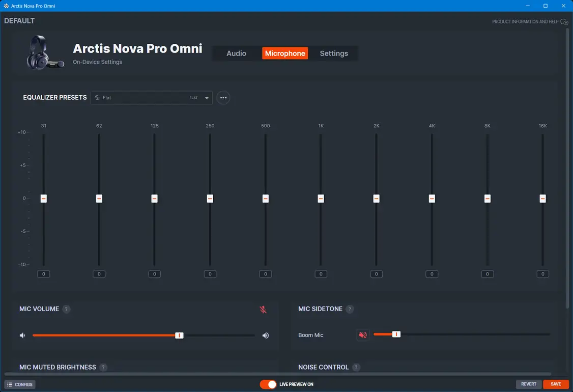
Task: Click the 4K gain value field
Action: (x=432, y=274)
